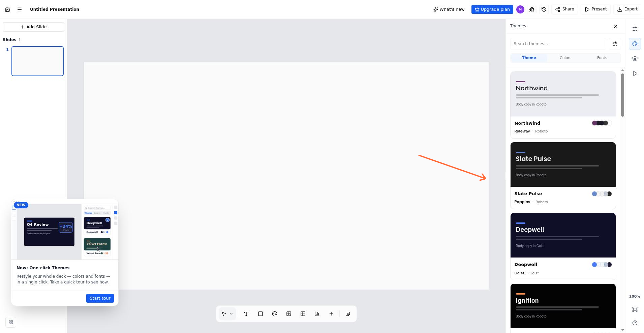Click the Upgrade plan button
644x333 pixels.
point(492,9)
